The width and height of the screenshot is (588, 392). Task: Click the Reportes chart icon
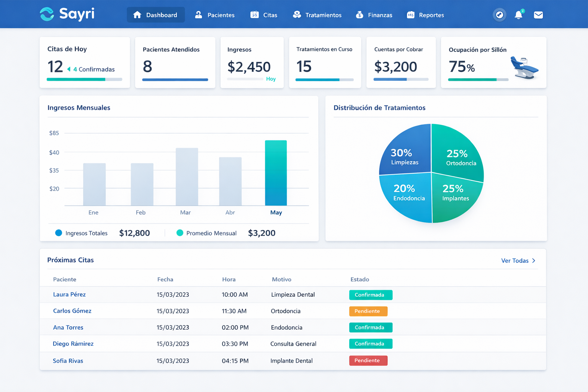tap(411, 15)
